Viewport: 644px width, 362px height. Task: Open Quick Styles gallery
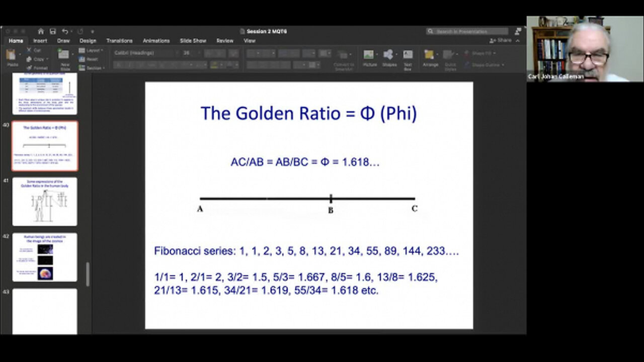click(x=450, y=60)
